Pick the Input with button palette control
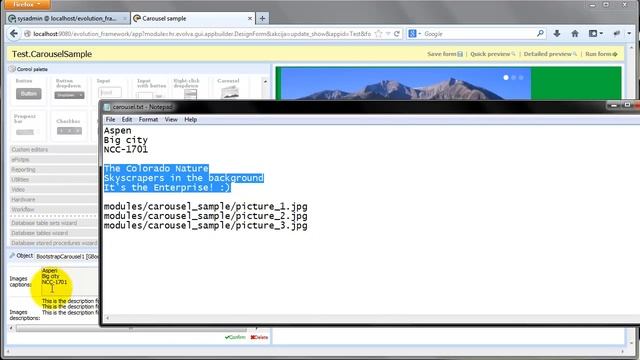This screenshot has height=360, width=640. coord(151,88)
